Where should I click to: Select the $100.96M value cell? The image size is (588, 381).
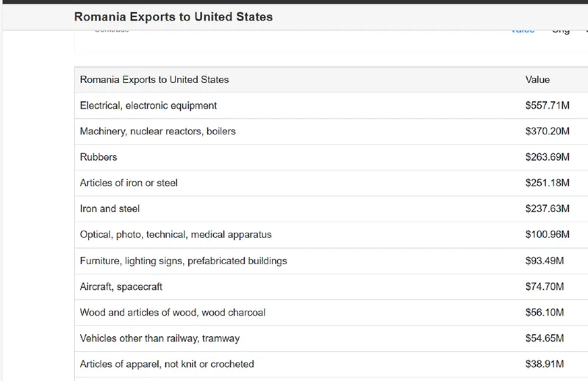tap(547, 235)
